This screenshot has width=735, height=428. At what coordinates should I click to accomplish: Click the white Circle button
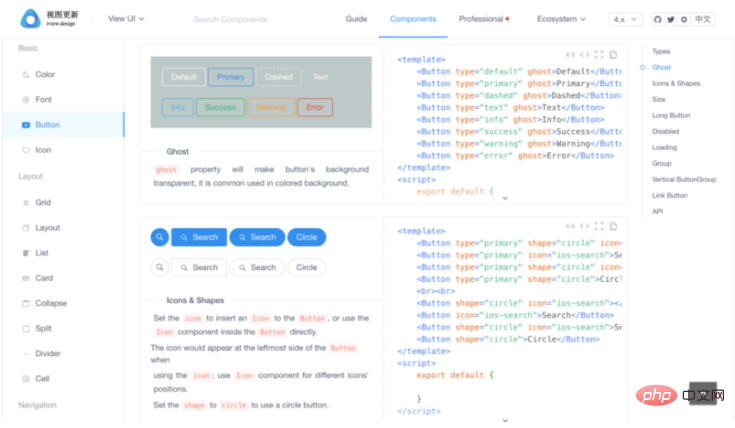(307, 267)
